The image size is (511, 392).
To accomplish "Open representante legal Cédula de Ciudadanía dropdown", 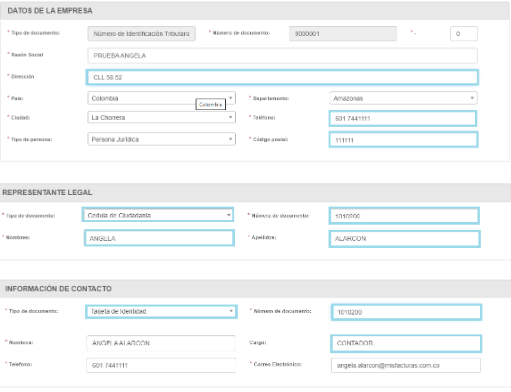I will click(158, 215).
